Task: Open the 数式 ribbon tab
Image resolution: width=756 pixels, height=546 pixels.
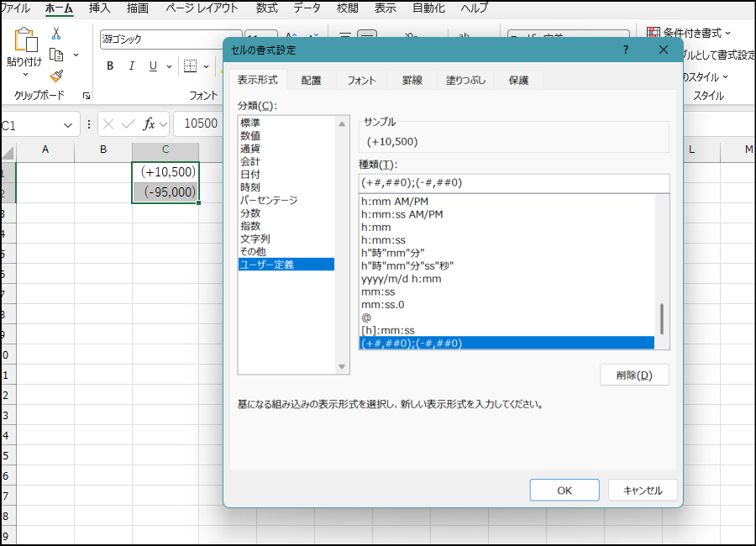Action: click(x=266, y=8)
